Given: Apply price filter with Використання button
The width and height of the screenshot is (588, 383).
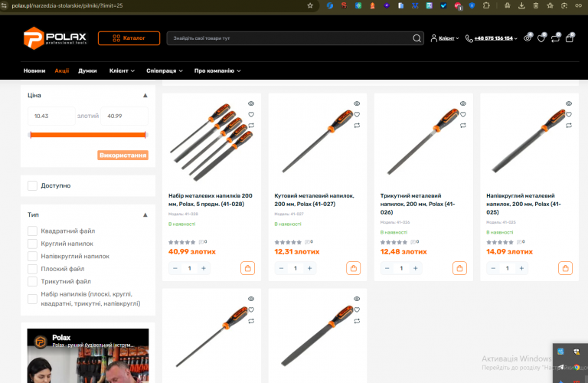Looking at the screenshot, I should (x=123, y=155).
